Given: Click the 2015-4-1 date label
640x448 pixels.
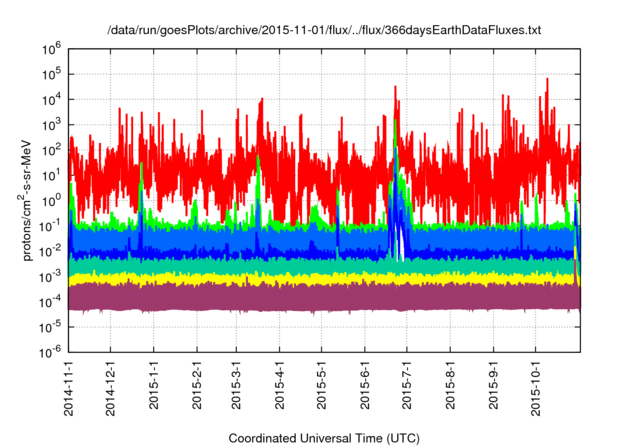Looking at the screenshot, I should [x=280, y=385].
